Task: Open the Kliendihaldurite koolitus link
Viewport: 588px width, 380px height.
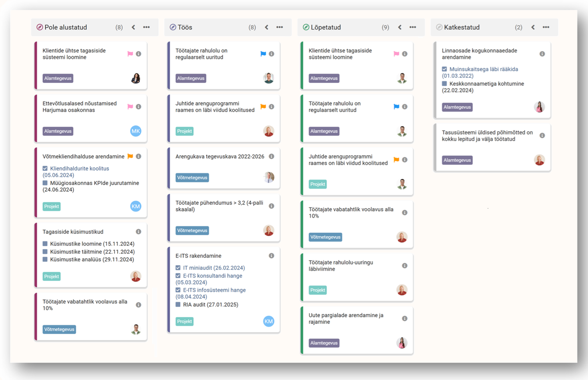Action: pos(80,168)
